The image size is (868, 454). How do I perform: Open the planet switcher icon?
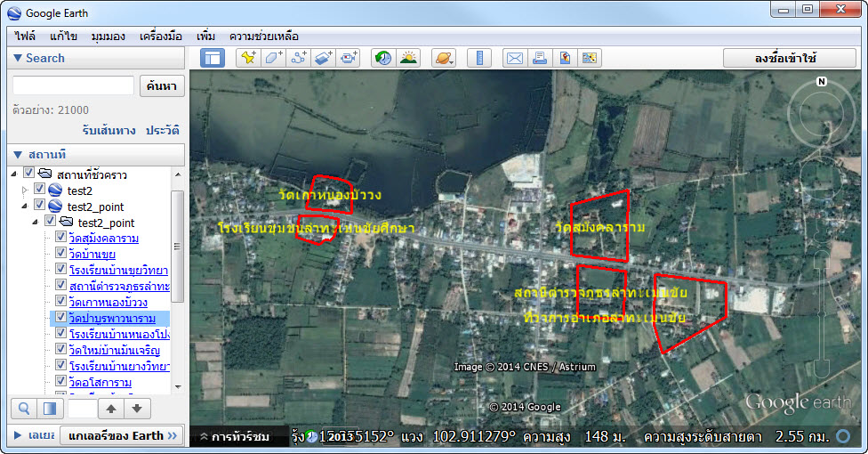[x=444, y=58]
